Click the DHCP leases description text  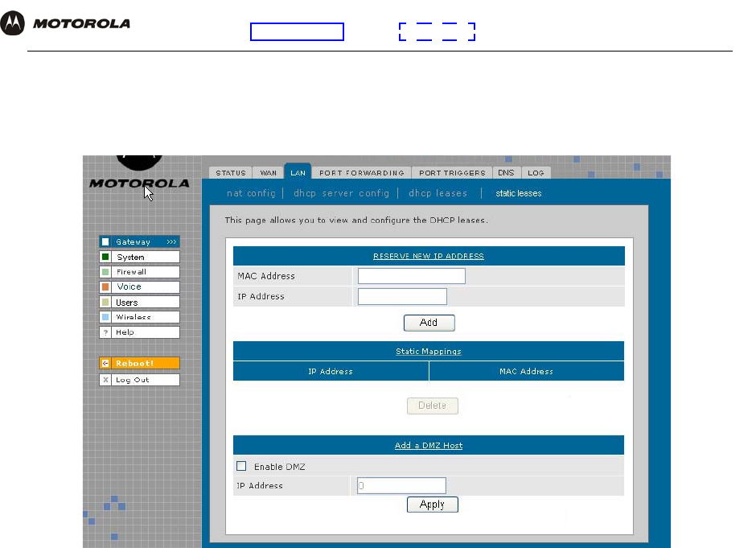click(x=356, y=220)
